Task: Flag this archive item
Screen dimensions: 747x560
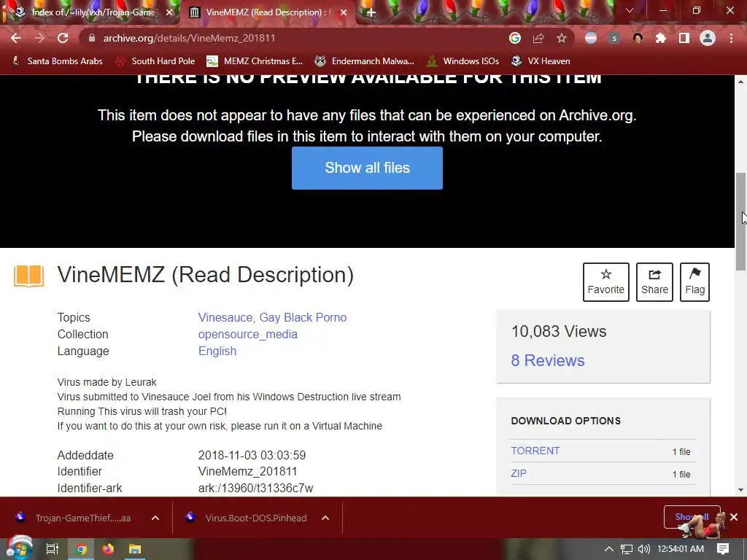Action: (x=694, y=282)
